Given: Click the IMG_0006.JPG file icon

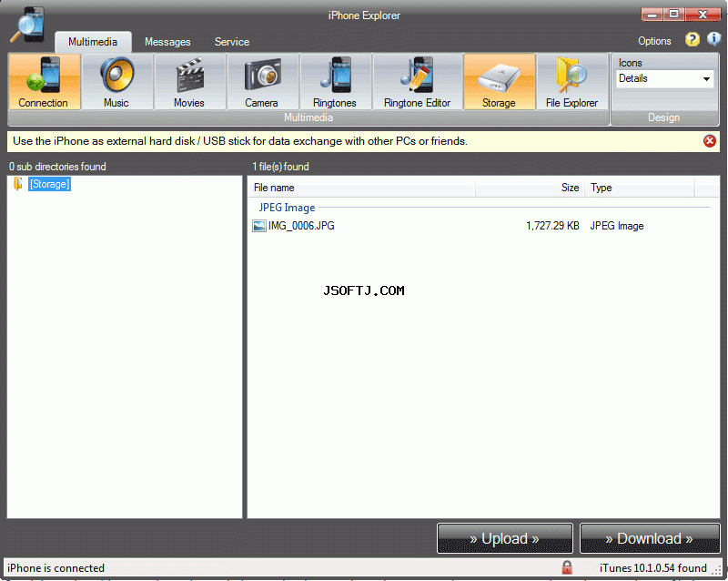Looking at the screenshot, I should tap(259, 226).
